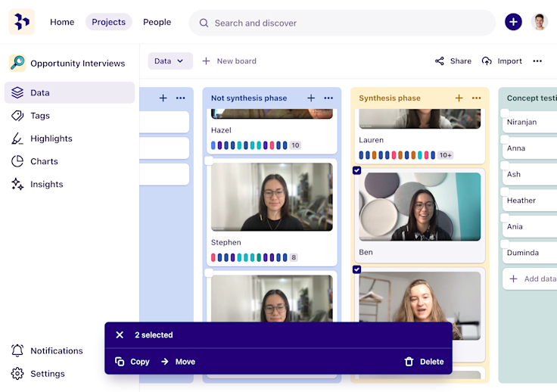
Task: Click plus icon in leftmost partial column
Action: [163, 98]
